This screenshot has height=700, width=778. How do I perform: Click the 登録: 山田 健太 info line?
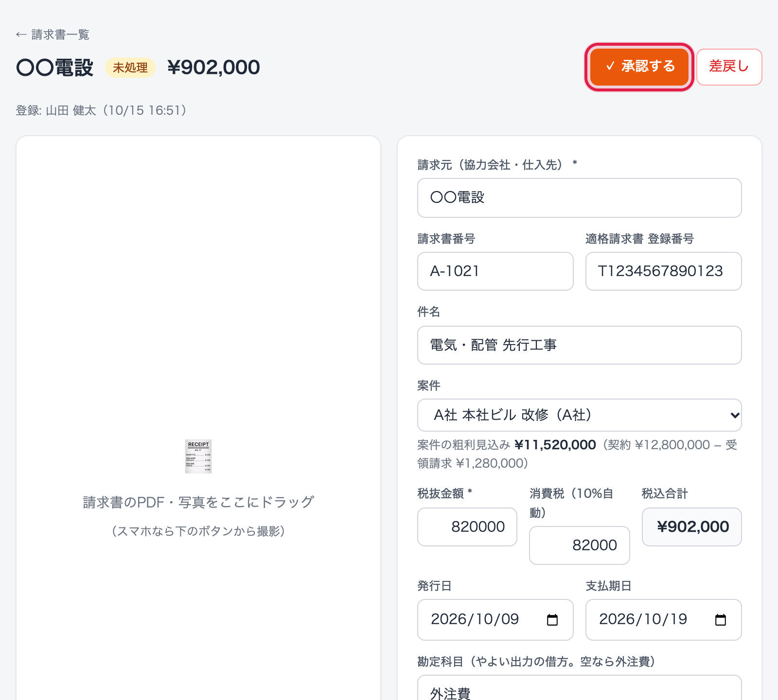pyautogui.click(x=101, y=110)
